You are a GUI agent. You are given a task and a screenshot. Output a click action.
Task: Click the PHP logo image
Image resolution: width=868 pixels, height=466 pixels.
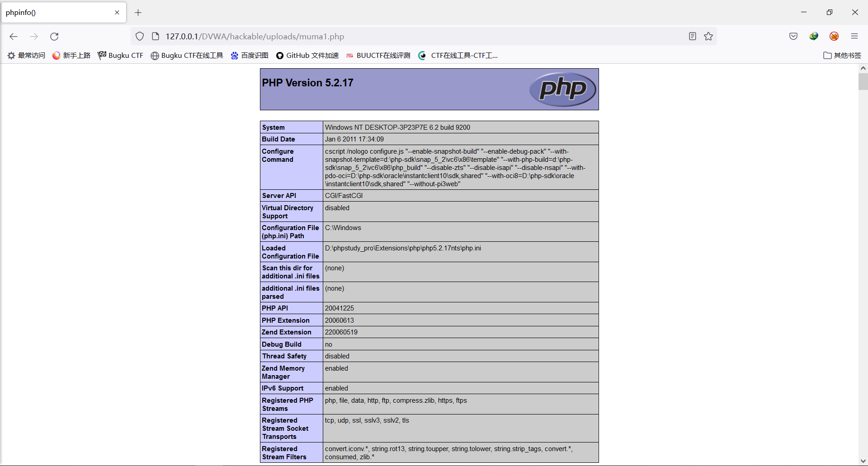coord(563,89)
